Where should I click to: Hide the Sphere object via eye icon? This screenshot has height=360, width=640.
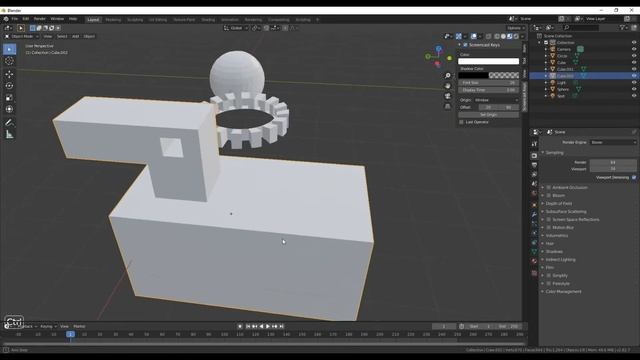click(634, 89)
